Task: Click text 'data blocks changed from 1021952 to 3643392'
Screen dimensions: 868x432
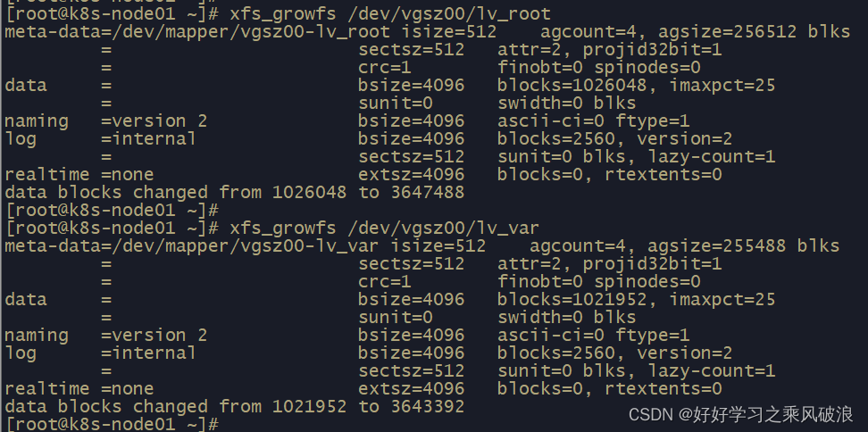Action: [x=234, y=406]
